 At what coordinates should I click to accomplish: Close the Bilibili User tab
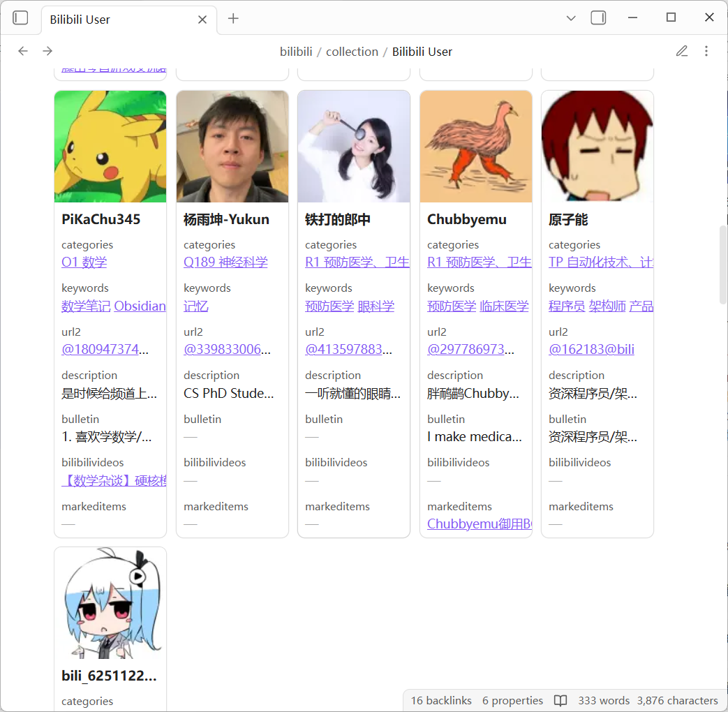(x=202, y=20)
